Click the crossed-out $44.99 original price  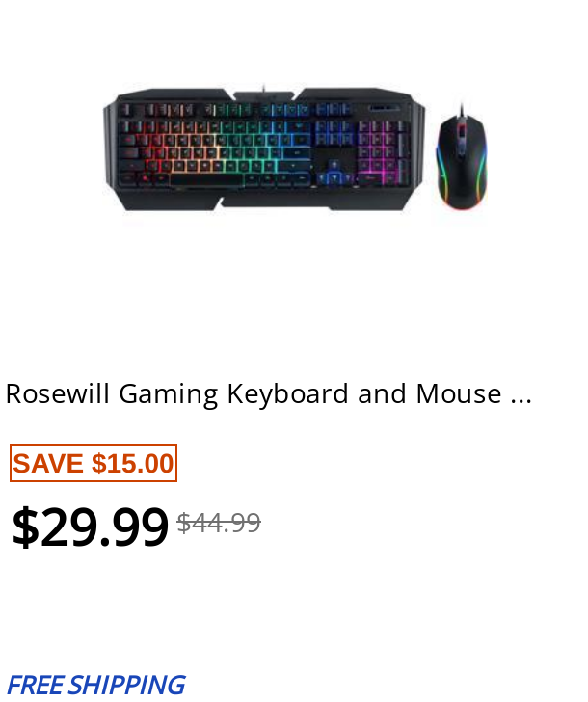pos(219,523)
